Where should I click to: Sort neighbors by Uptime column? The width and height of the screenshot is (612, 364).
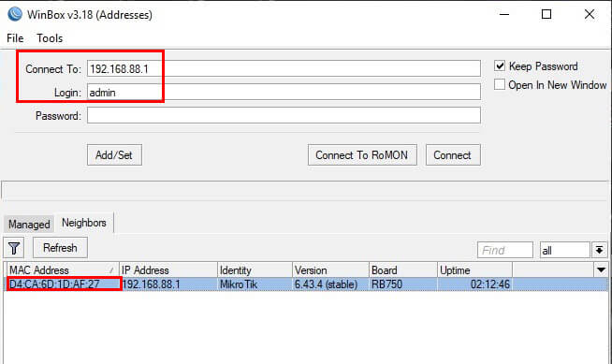[474, 270]
